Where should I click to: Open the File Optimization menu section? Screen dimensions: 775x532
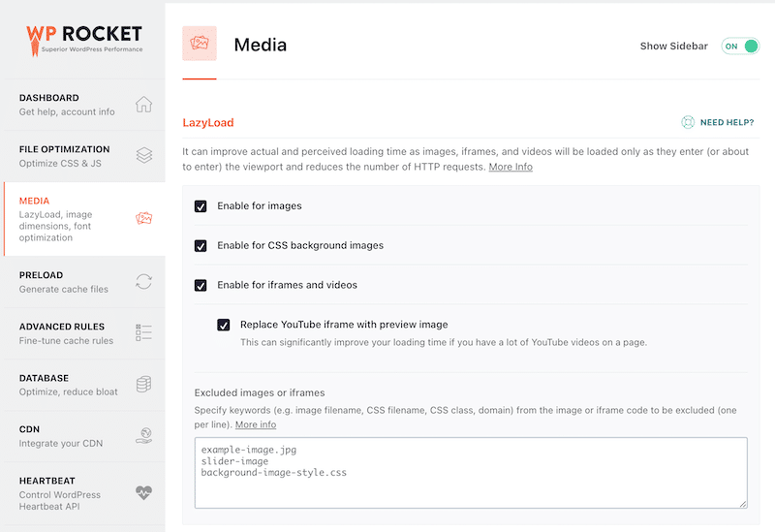[x=65, y=155]
